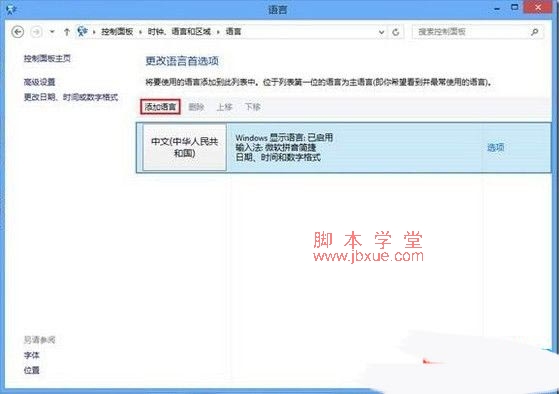Click the 上移 toolbar button
The image size is (559, 394).
(224, 107)
